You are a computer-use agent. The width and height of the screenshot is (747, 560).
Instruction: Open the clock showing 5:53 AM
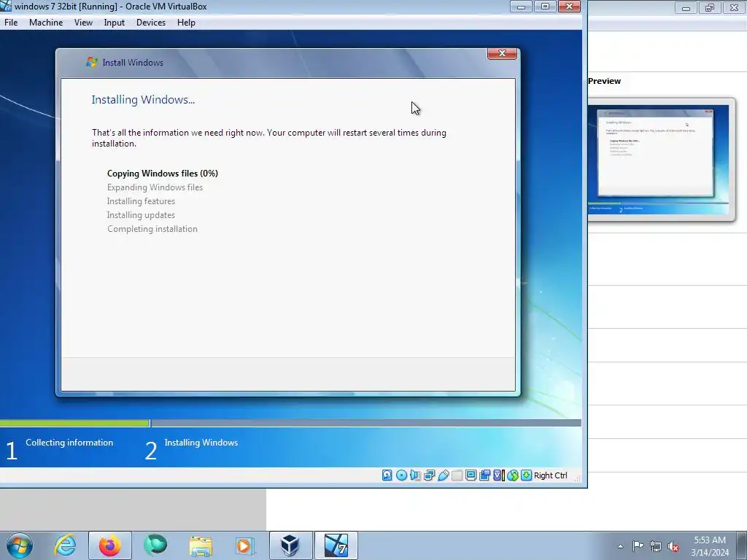pyautogui.click(x=710, y=546)
